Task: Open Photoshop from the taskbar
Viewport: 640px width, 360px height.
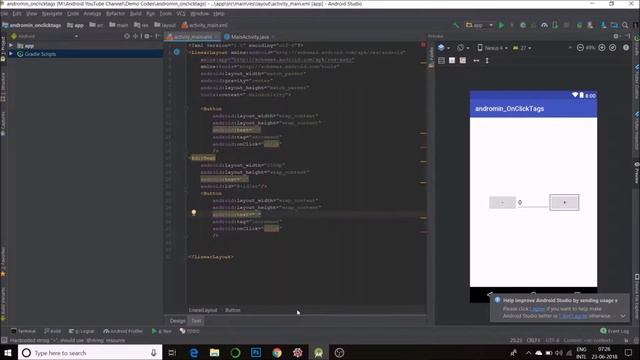Action: tap(256, 353)
